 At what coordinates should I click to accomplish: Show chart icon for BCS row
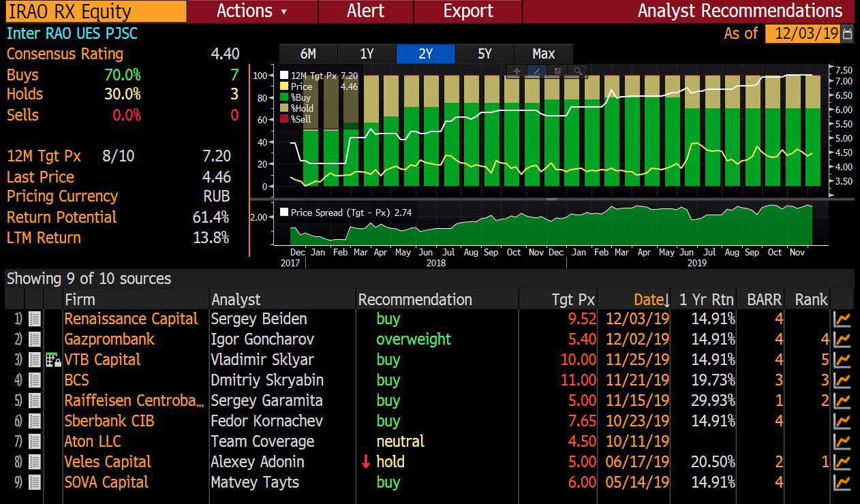(843, 380)
